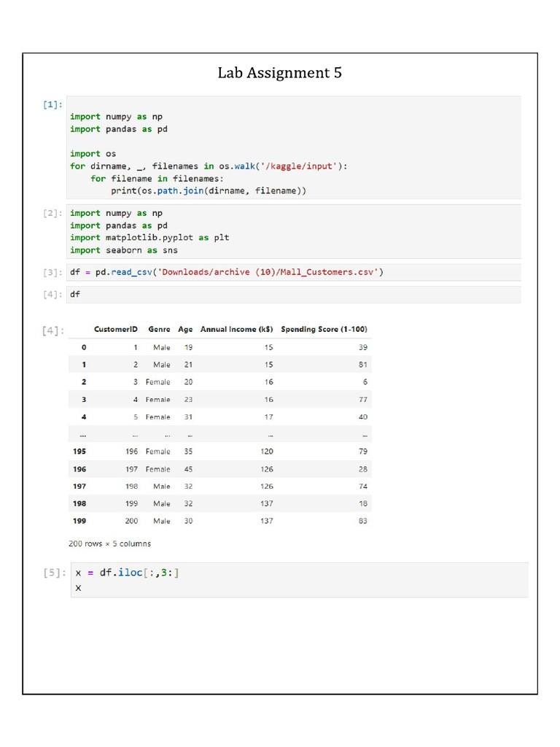
Task: Click the 'Spending Score (1-100)' column header
Action: coord(324,330)
